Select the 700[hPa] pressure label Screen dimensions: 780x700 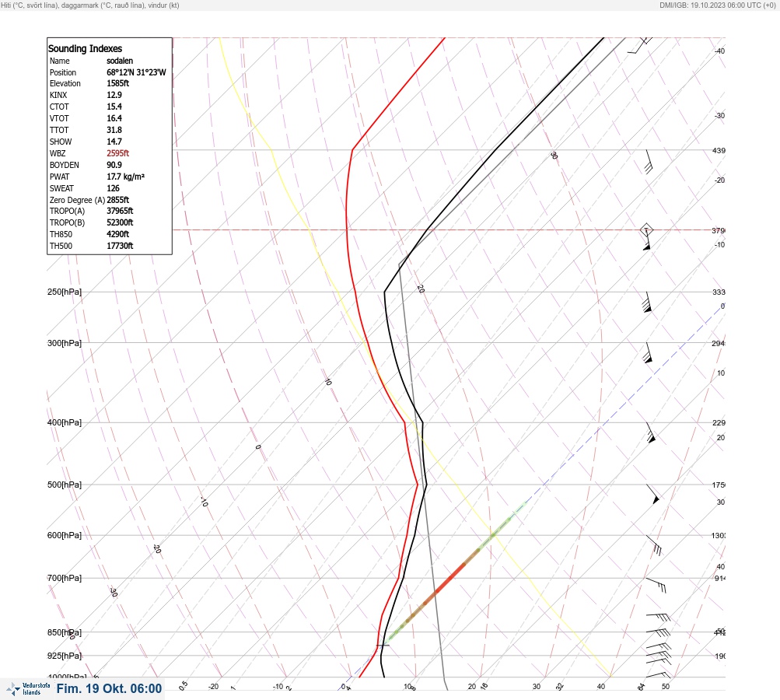[65, 578]
